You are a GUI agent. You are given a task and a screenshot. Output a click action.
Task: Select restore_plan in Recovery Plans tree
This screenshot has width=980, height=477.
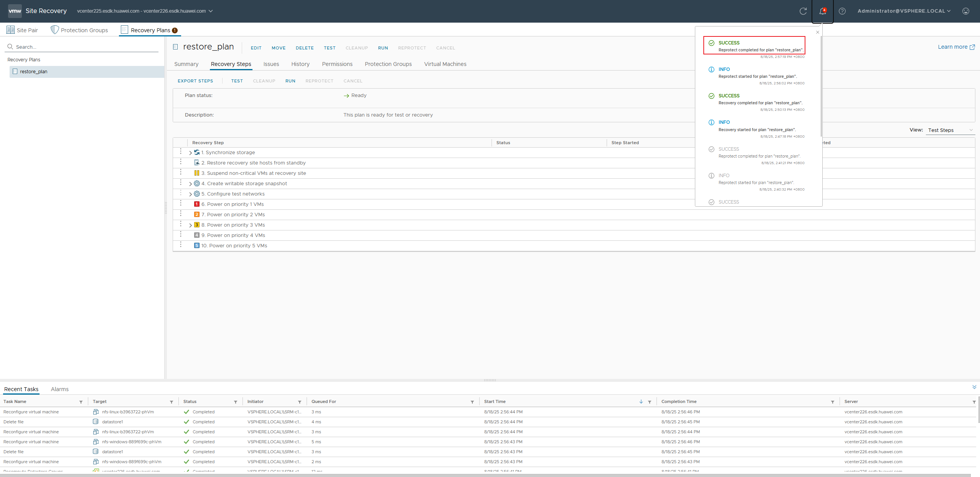(x=87, y=71)
